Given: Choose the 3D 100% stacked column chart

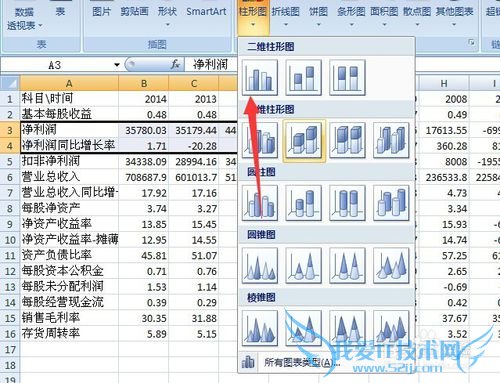Looking at the screenshot, I should click(x=347, y=140).
